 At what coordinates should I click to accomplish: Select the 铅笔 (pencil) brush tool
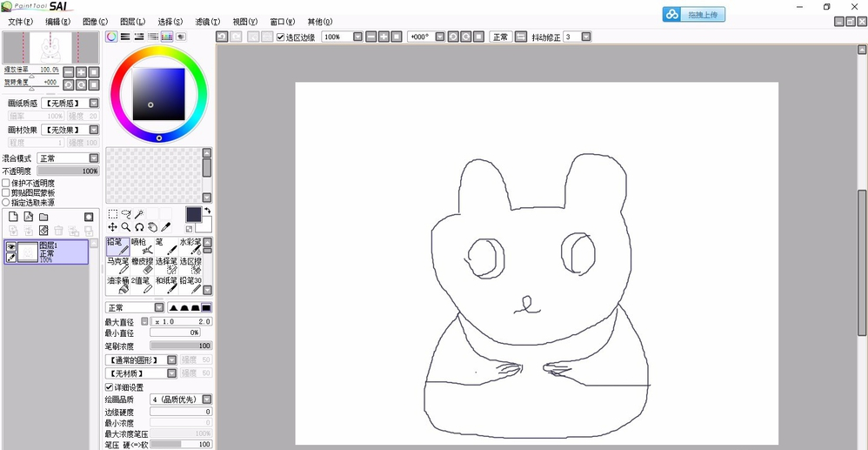(x=117, y=246)
